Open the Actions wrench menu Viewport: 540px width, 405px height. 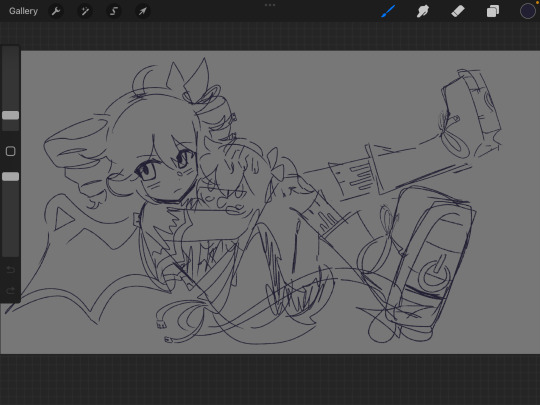point(56,11)
